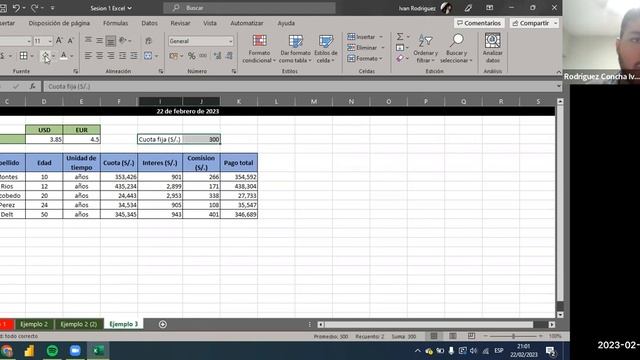Screen dimensions: 640x360
Task: Toggle Align text right
Action: point(111,56)
